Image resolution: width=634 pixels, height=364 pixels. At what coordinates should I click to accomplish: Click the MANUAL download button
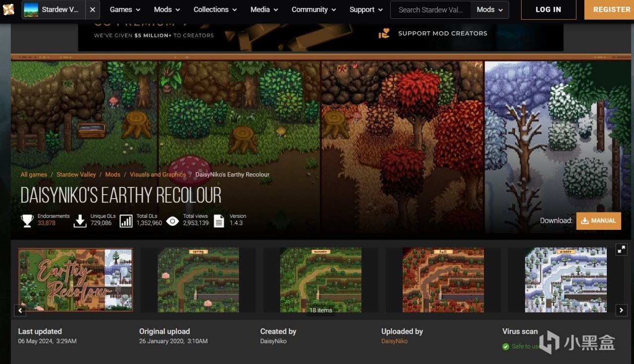click(x=598, y=221)
